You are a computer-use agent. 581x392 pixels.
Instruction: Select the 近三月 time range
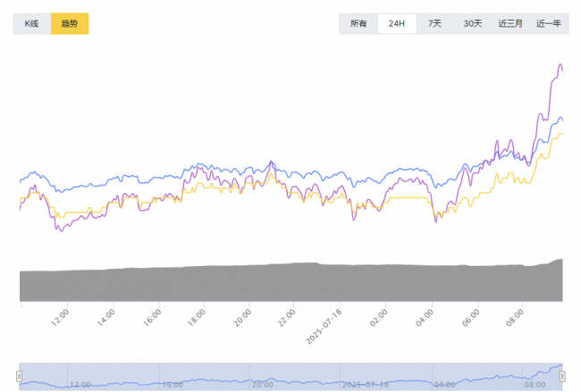click(510, 24)
